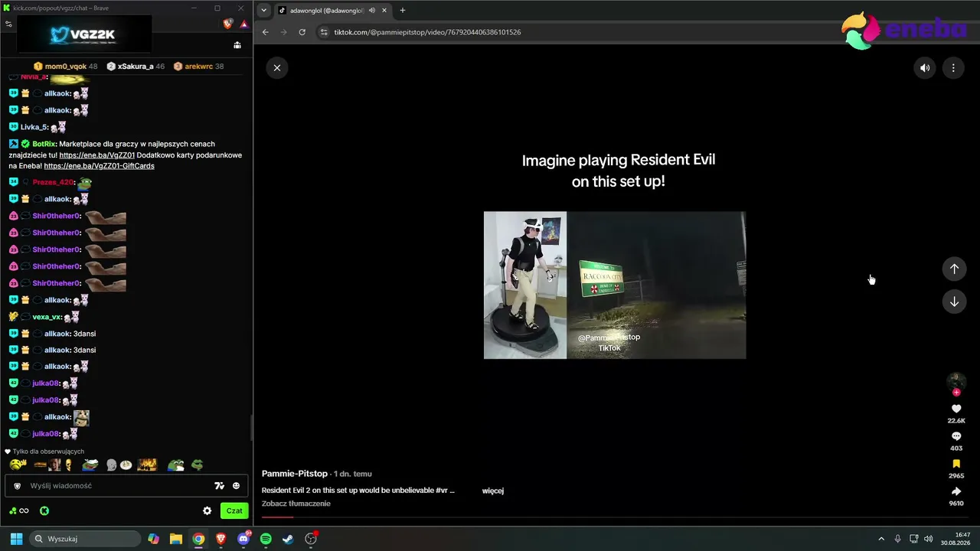
Task: Go to the next TikTok video
Action: 954,302
